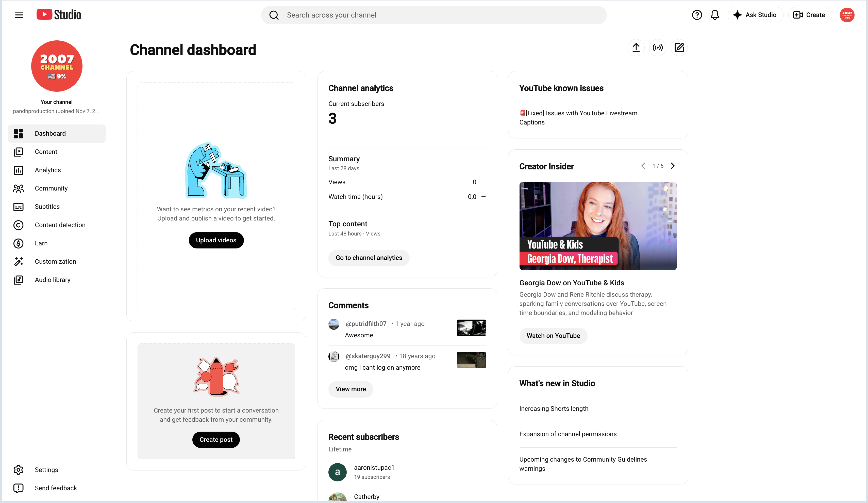Click Go to channel analytics
The width and height of the screenshot is (868, 503).
point(369,258)
